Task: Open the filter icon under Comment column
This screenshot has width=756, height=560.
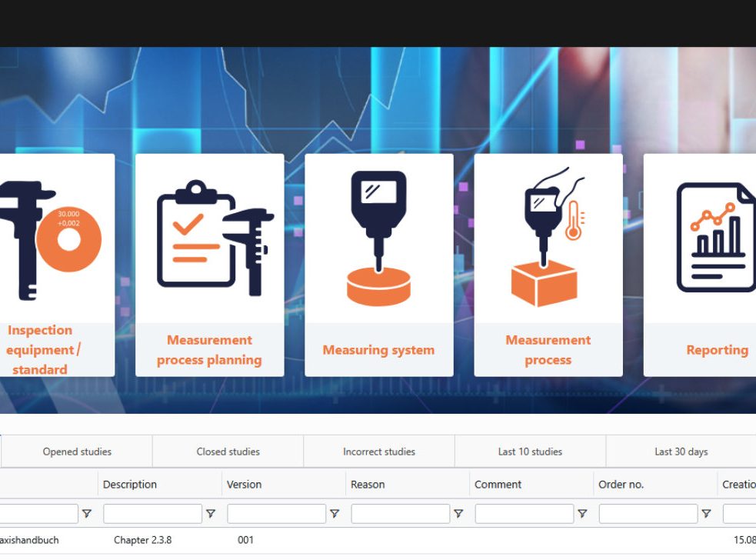Action: [582, 514]
